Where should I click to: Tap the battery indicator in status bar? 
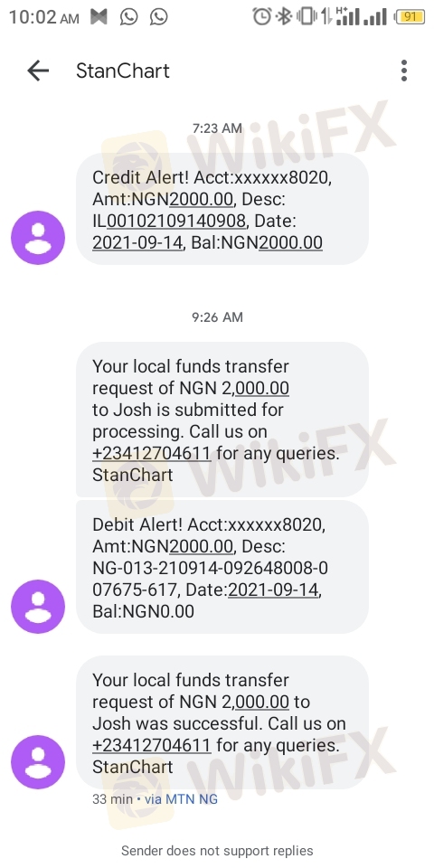[x=409, y=16]
